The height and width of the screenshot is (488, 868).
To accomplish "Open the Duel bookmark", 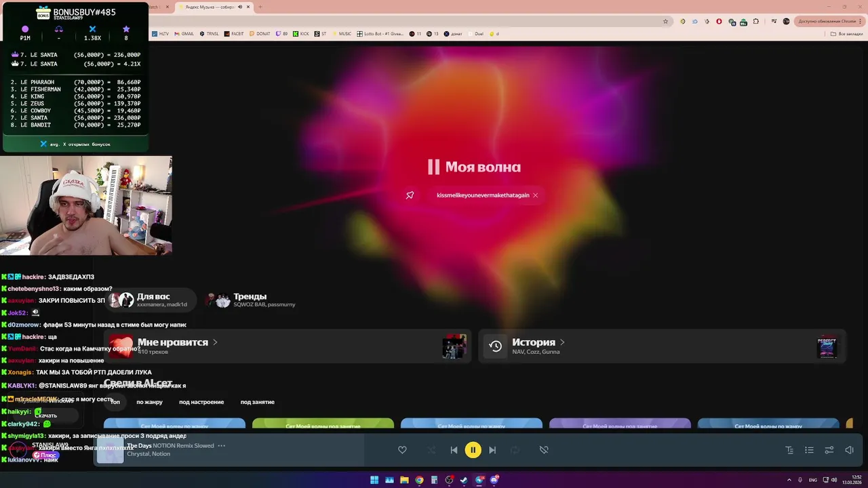I will pos(475,33).
